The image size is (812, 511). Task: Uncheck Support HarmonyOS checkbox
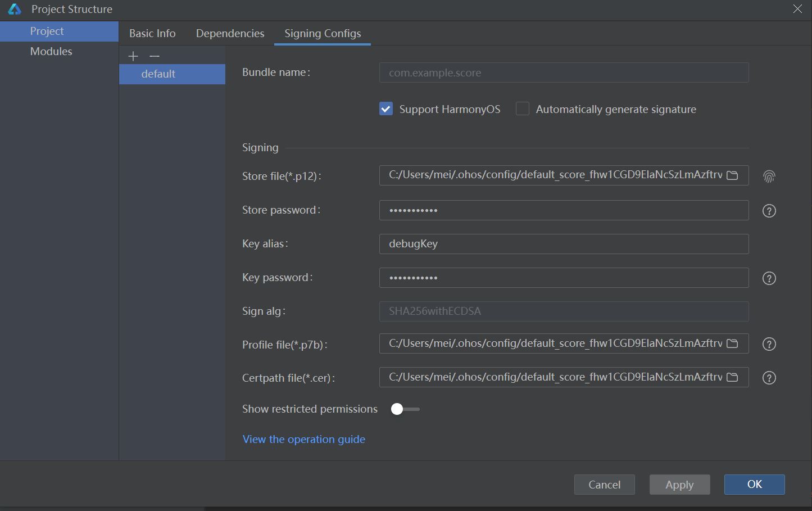click(x=386, y=109)
